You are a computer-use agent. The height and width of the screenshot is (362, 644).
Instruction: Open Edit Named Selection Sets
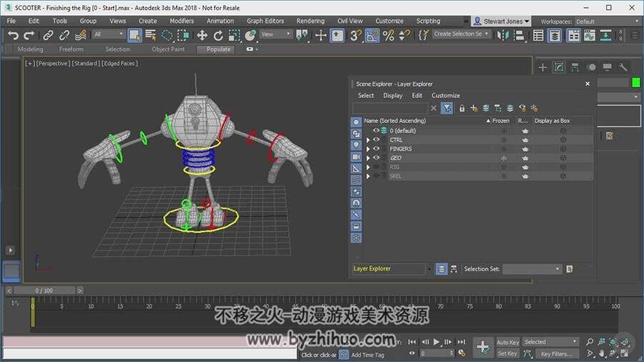point(423,36)
